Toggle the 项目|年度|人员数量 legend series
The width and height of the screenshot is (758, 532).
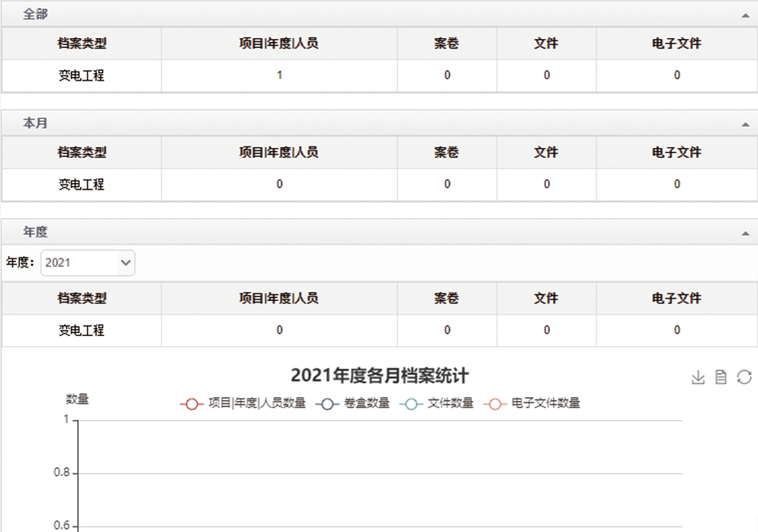(x=243, y=403)
